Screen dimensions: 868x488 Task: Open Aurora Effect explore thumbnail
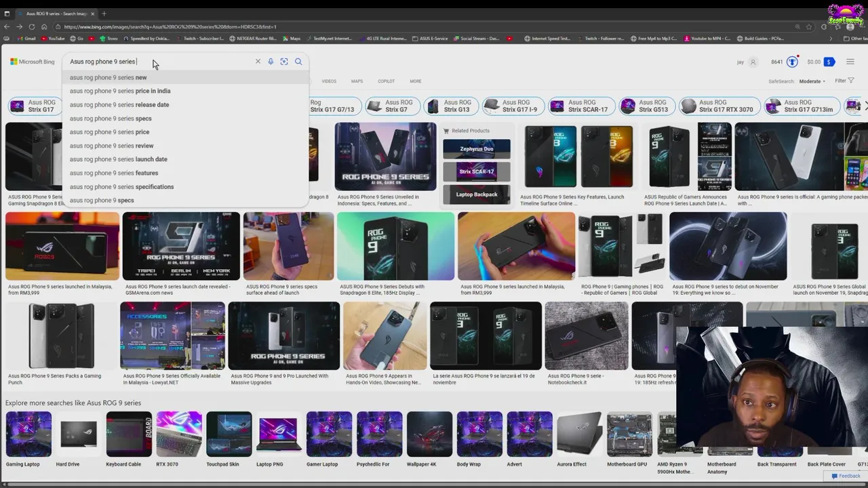[x=580, y=434]
